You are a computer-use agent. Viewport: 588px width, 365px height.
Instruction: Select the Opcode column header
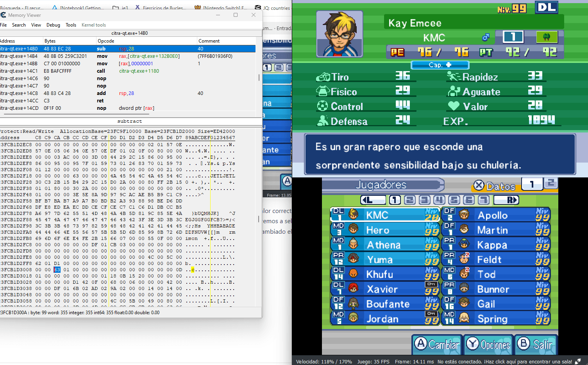tap(147, 41)
